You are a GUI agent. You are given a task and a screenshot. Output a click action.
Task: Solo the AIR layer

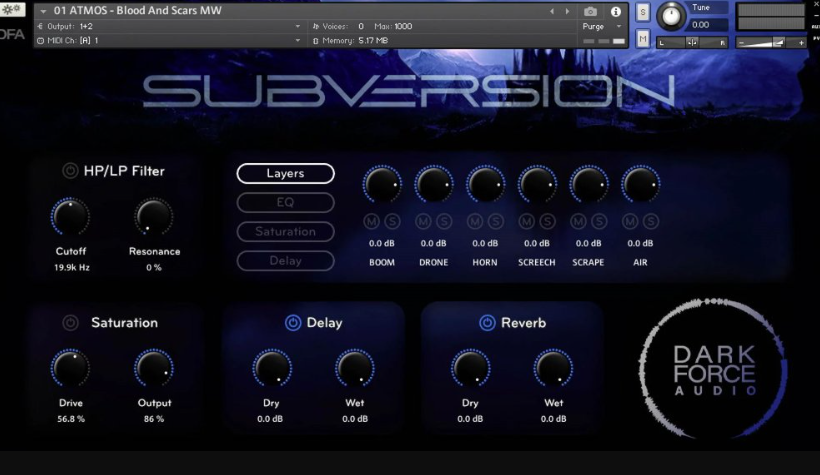click(x=651, y=222)
